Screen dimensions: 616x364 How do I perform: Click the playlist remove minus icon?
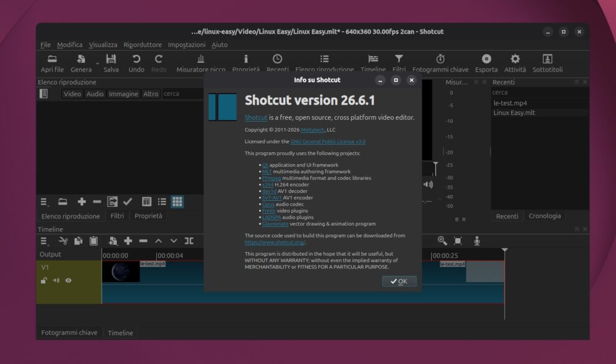(x=97, y=202)
